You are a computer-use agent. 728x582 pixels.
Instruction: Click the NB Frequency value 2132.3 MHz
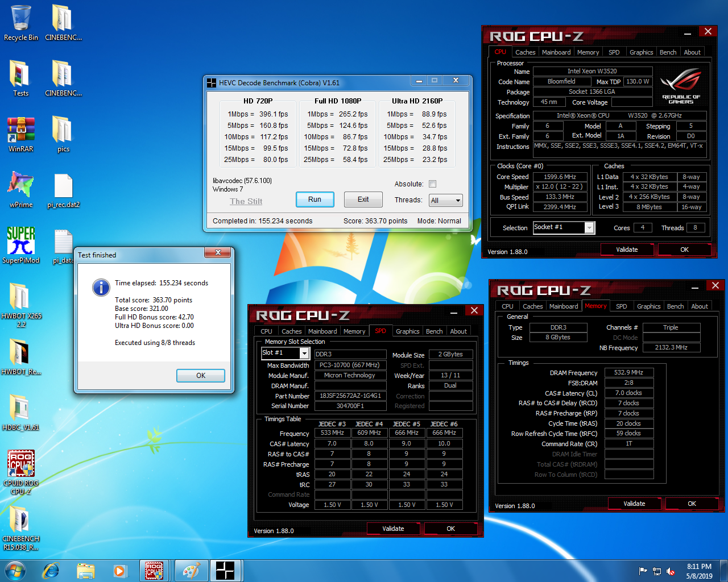[671, 347]
